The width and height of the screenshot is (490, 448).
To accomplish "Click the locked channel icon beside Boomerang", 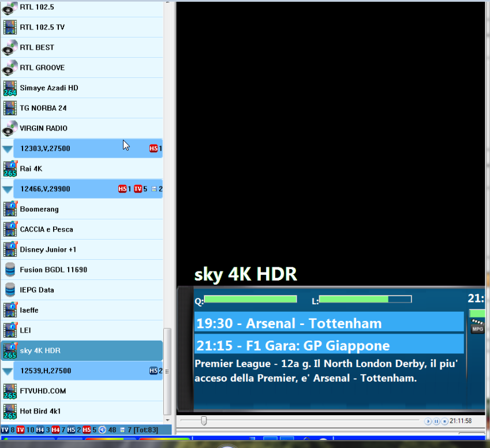I will pyautogui.click(x=10, y=209).
